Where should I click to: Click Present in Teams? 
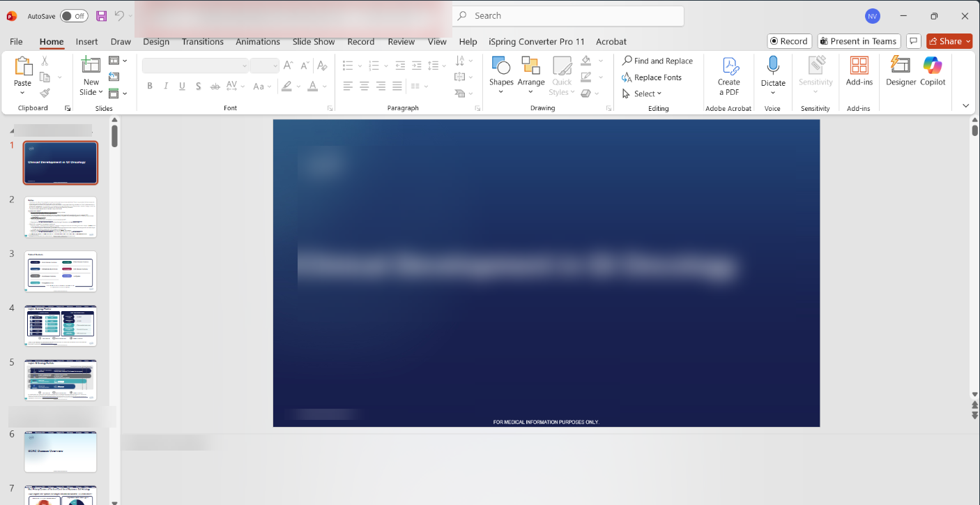[x=858, y=41]
